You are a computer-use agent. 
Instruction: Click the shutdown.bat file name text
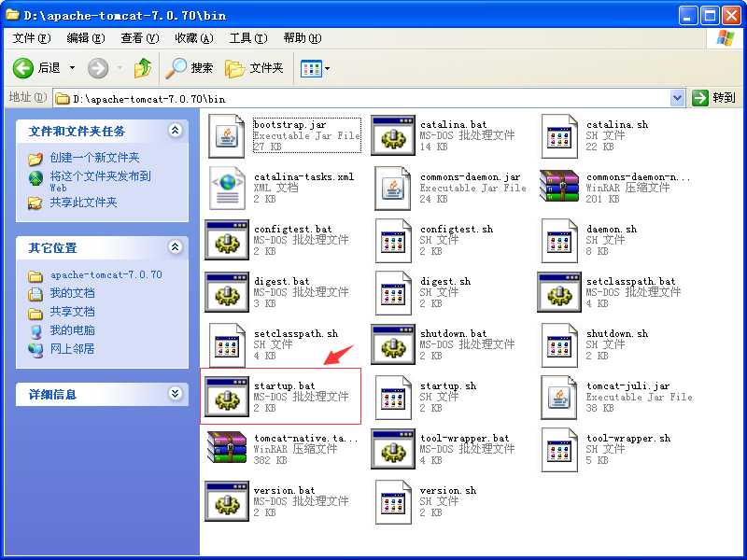coord(454,333)
